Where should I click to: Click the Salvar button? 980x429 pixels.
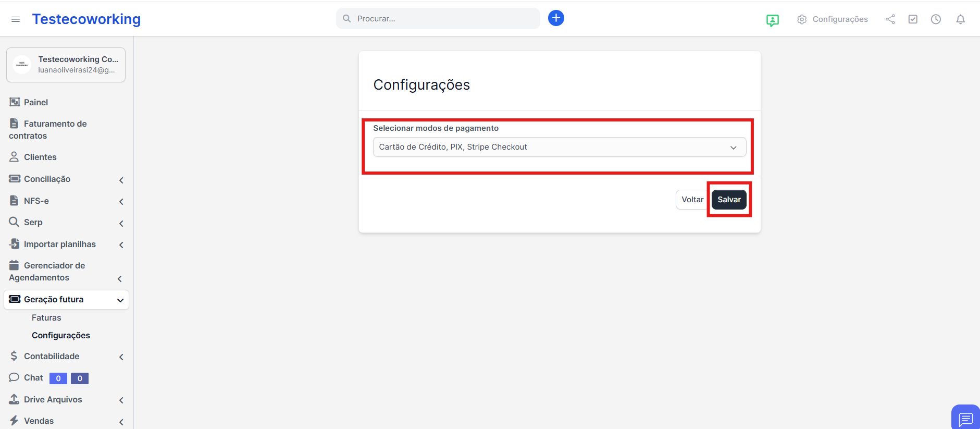728,200
